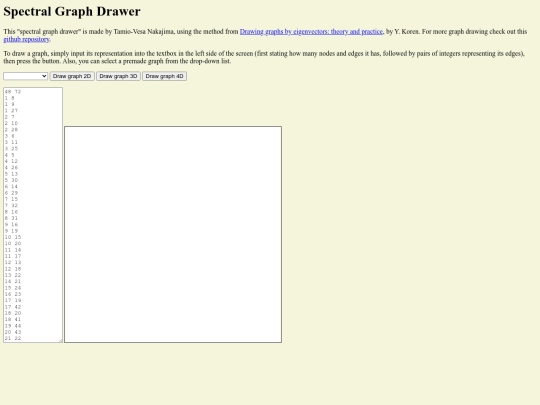Click the '21 22' edge line
540x405 pixels.
(x=13, y=339)
